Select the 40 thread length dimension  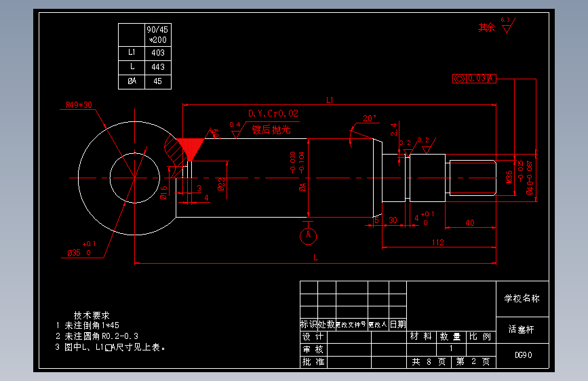tap(470, 223)
